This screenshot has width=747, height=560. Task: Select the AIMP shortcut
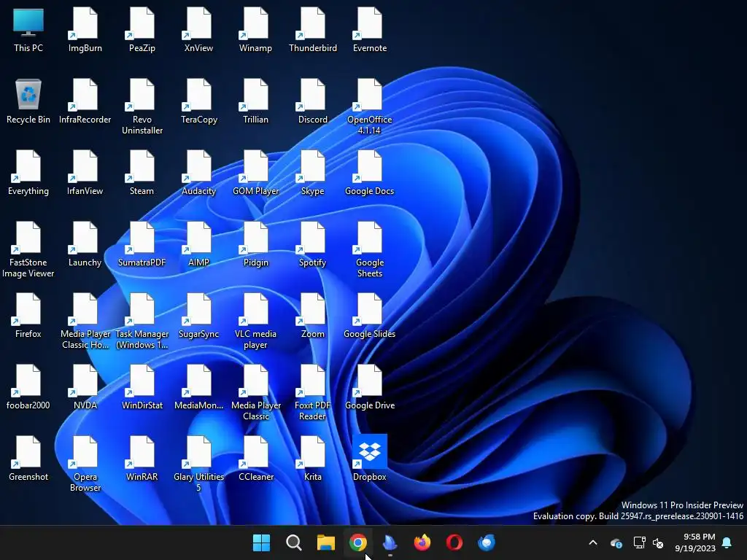[x=198, y=245]
